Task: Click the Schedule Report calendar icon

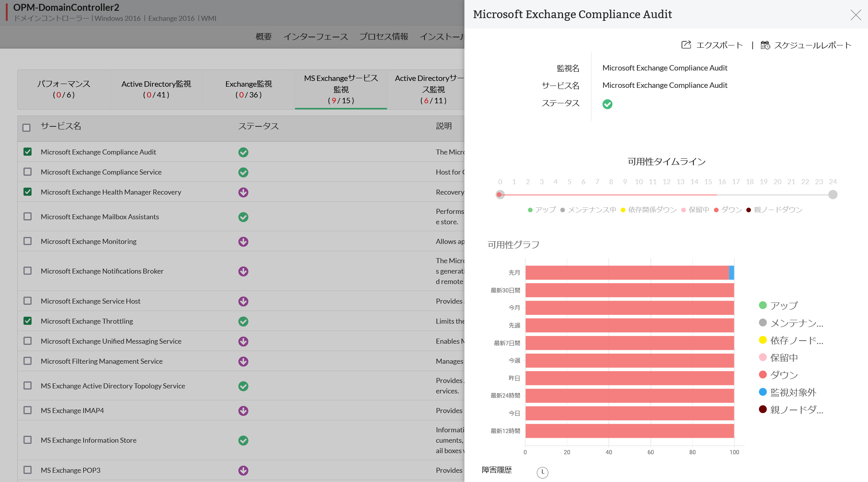Action: (765, 45)
